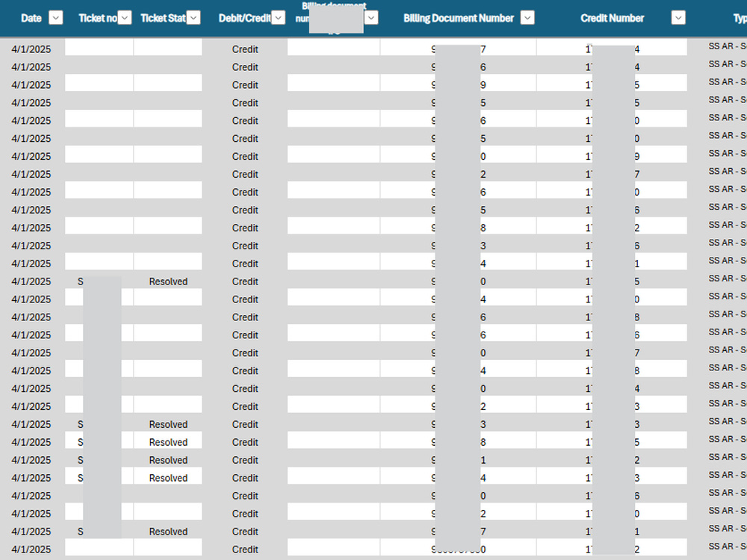Viewport: 747px width, 560px height.
Task: Open the Credit Number column filter dropdown
Action: pyautogui.click(x=678, y=18)
